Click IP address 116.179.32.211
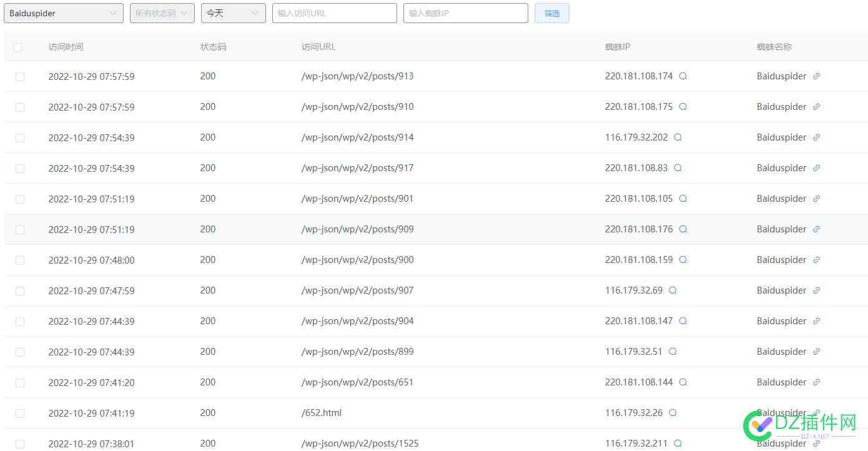This screenshot has width=868, height=451. 636,444
